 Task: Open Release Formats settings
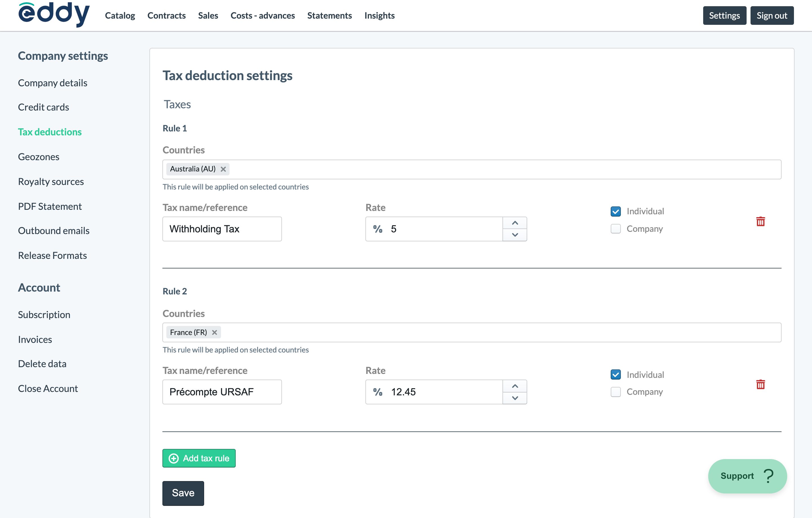point(53,256)
